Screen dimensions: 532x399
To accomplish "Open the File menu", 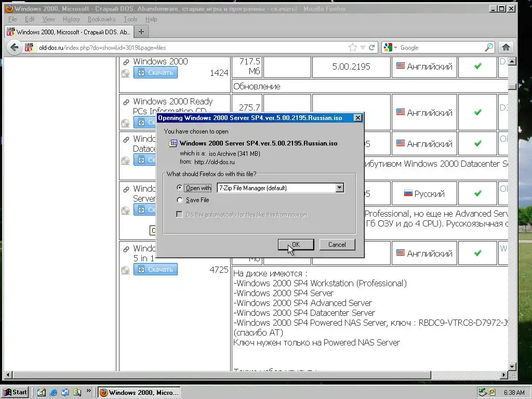I will point(12,19).
